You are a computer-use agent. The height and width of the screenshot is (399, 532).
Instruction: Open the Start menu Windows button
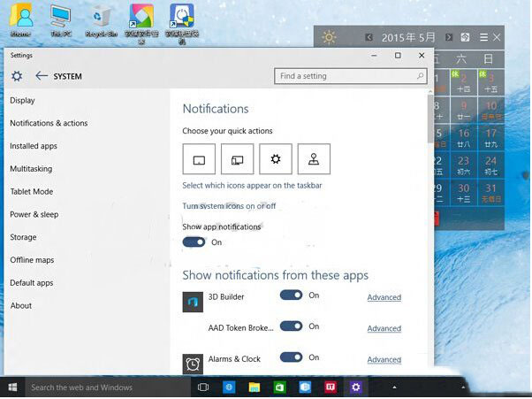[x=12, y=387]
